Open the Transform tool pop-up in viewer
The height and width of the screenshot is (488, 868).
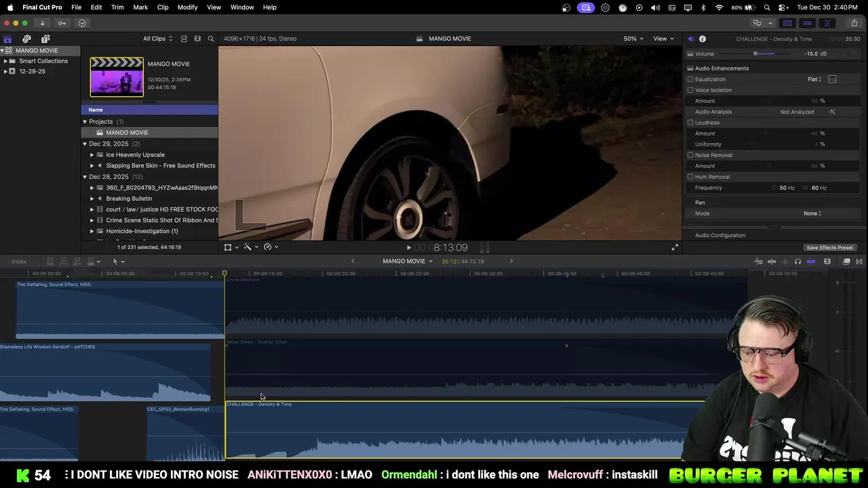[x=231, y=247]
